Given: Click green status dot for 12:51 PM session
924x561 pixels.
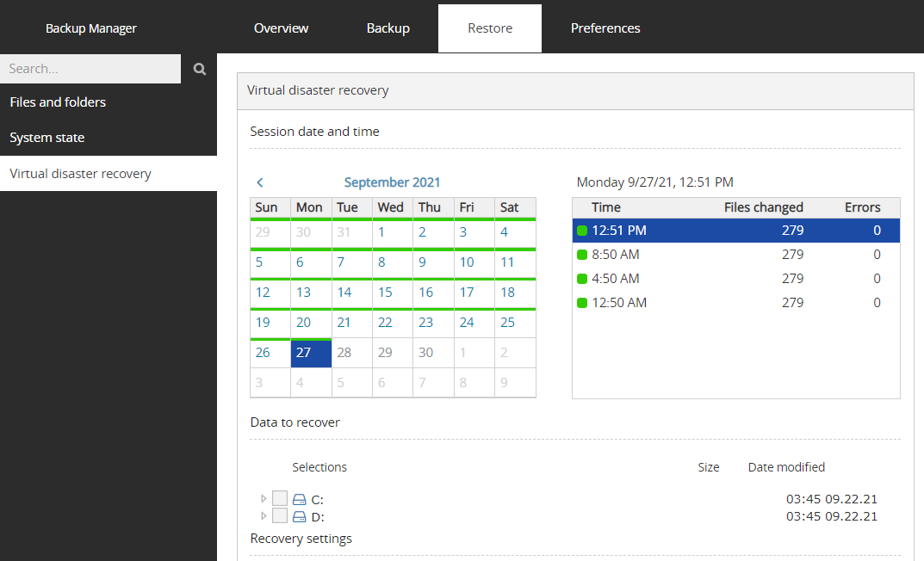Looking at the screenshot, I should pyautogui.click(x=582, y=231).
